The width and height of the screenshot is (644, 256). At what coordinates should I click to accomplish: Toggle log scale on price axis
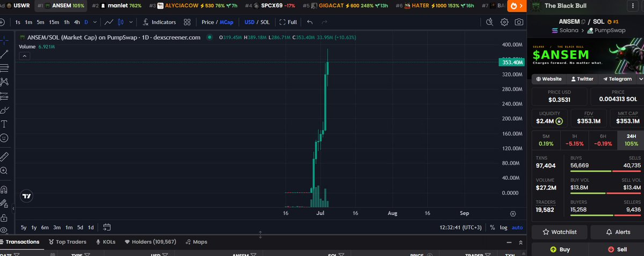coord(503,227)
